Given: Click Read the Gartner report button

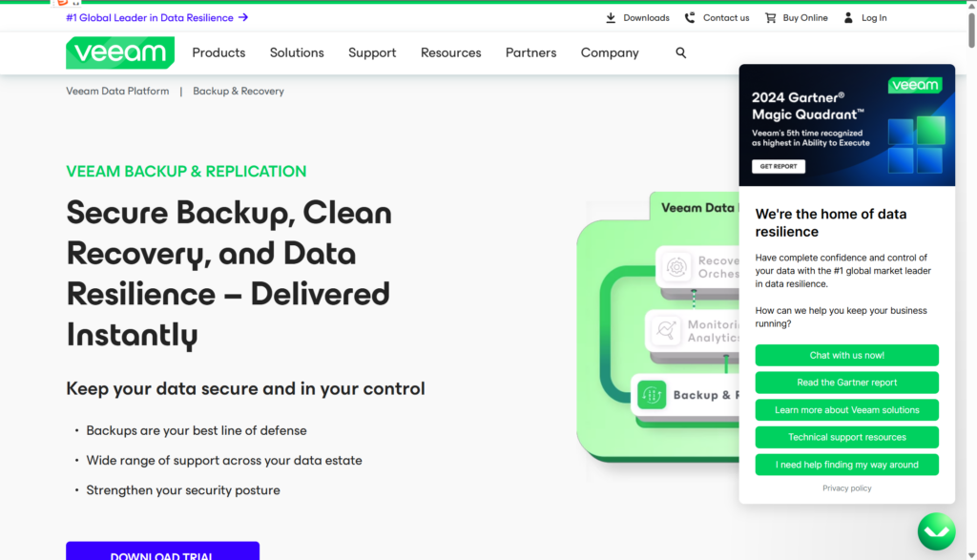Looking at the screenshot, I should tap(846, 383).
